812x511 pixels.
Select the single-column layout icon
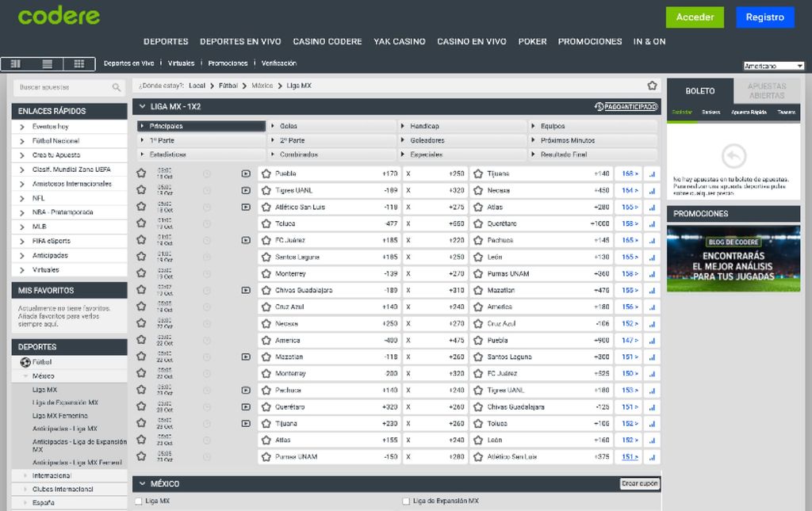click(16, 63)
